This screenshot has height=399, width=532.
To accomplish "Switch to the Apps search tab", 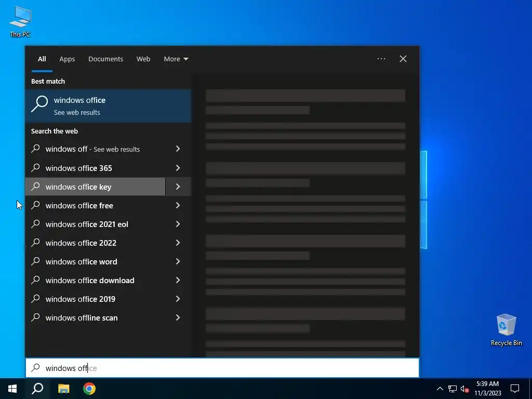I will click(x=67, y=59).
